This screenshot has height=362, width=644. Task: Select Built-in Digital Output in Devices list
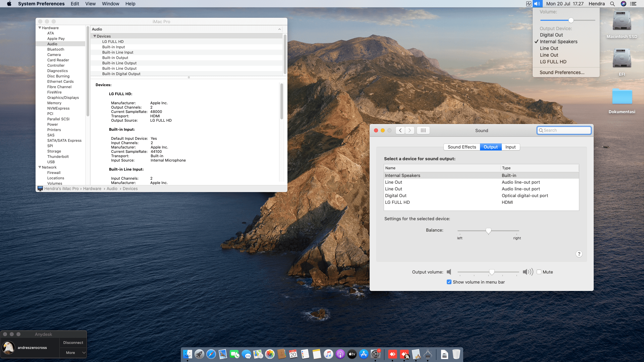121,74
